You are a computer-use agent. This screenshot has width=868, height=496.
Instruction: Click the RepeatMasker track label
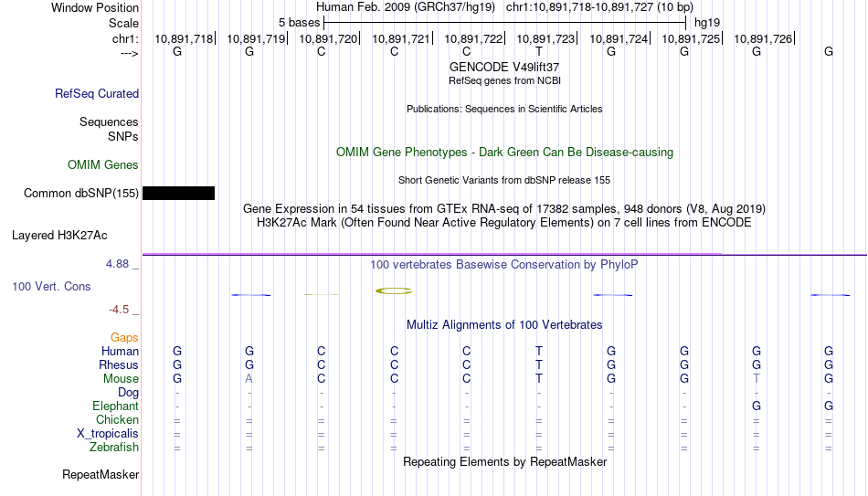coord(101,474)
